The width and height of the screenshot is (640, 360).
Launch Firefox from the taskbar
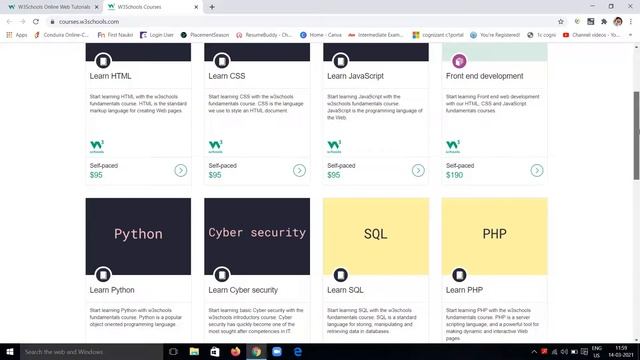[236, 352]
